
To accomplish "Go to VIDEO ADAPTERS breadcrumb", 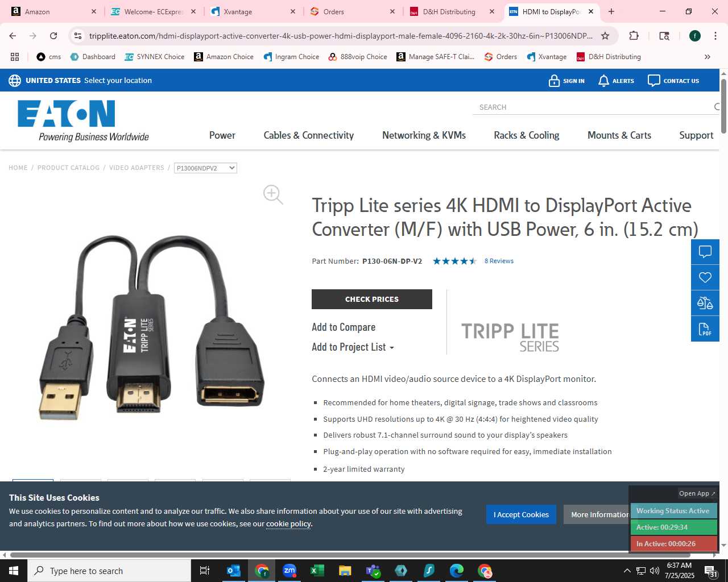I will pyautogui.click(x=136, y=168).
